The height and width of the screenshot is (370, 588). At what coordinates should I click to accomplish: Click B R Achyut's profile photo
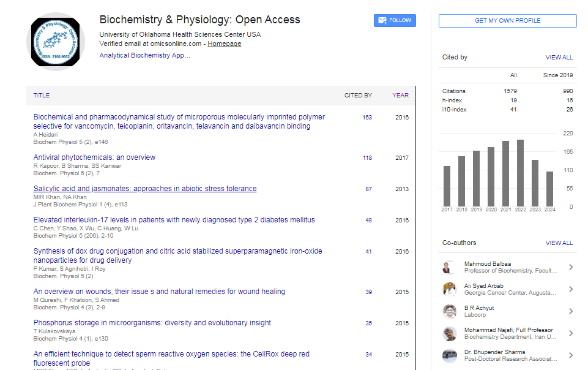(x=449, y=311)
